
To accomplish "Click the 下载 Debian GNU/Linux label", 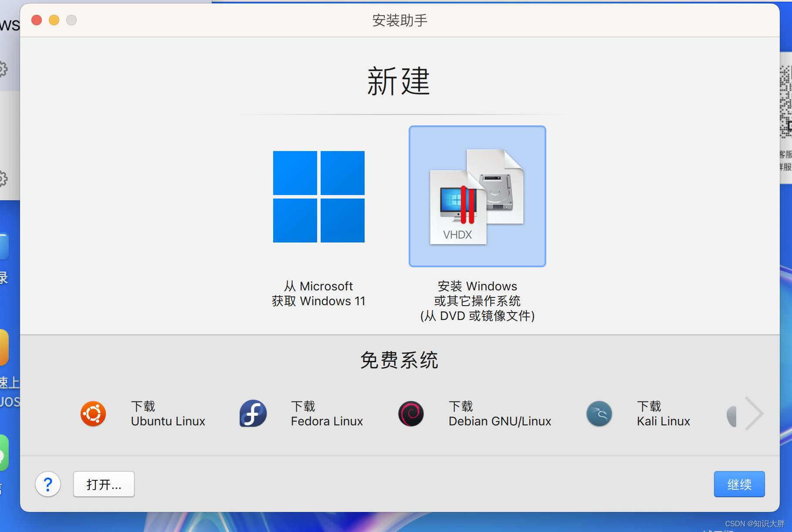I will (500, 414).
